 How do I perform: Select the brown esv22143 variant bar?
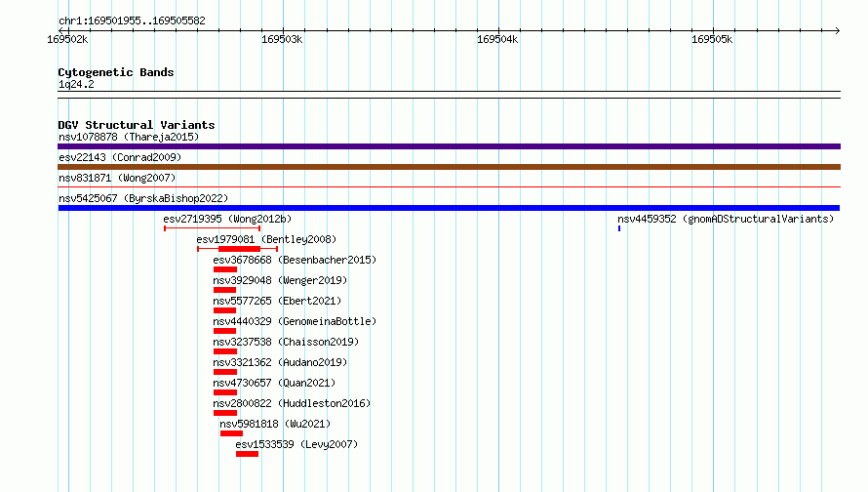coord(449,167)
